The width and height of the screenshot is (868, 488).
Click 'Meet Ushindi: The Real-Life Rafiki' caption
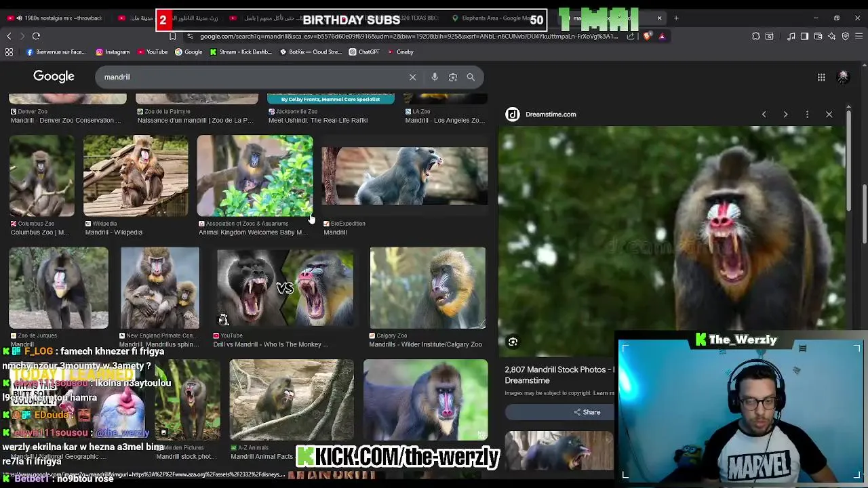click(x=318, y=121)
